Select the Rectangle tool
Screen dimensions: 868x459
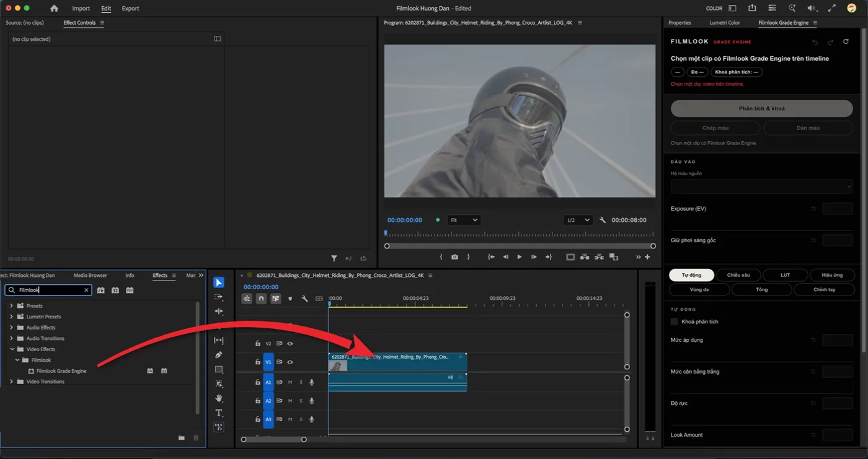pyautogui.click(x=219, y=369)
